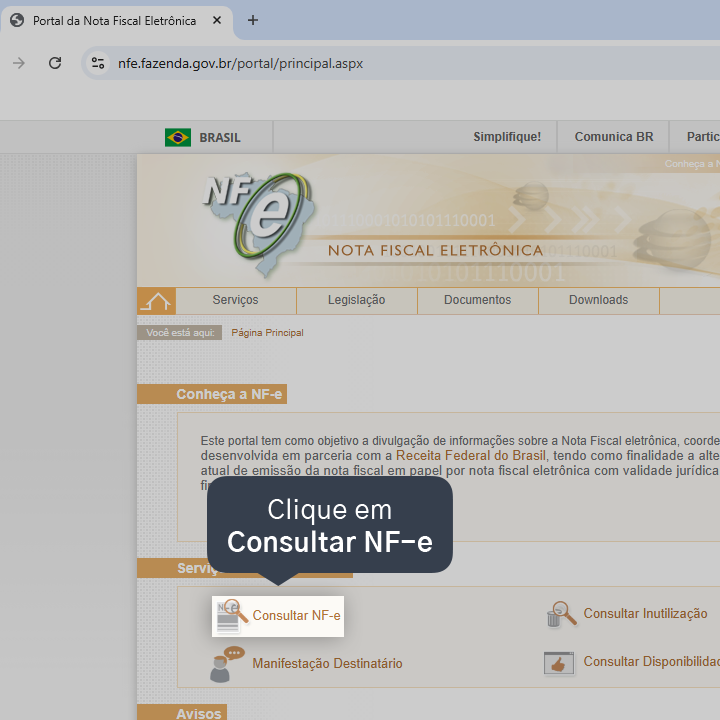Click the BRASIL label in government bar
This screenshot has width=720, height=720.
coord(219,138)
